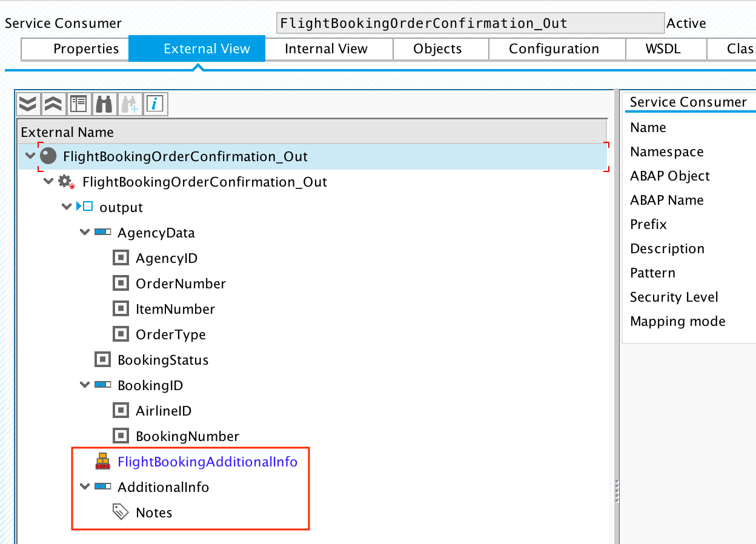Click the tag icon next to Notes
Viewport: 756px width, 544px height.
[121, 511]
